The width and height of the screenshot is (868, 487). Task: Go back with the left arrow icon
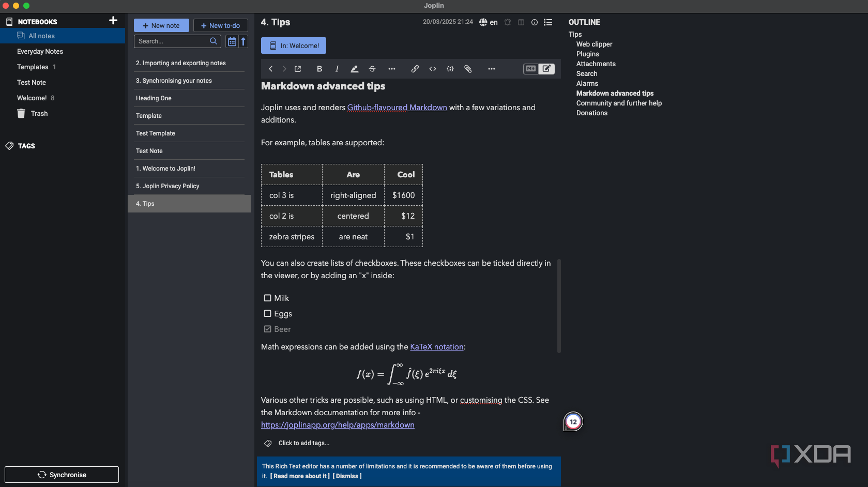270,69
